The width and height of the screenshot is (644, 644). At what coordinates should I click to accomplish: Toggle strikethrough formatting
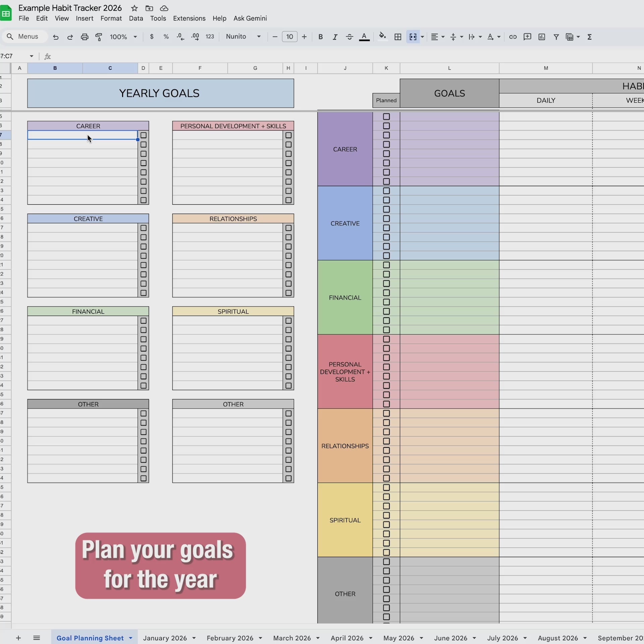click(x=349, y=37)
